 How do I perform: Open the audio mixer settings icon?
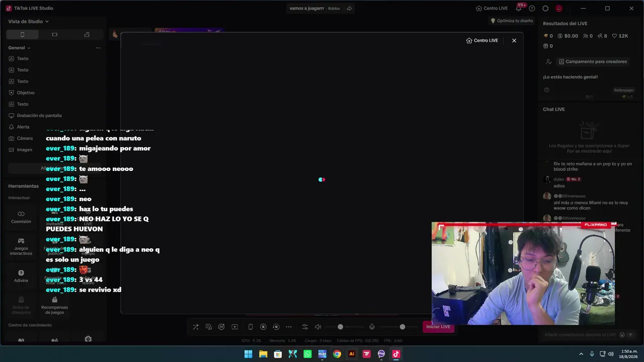coord(305,327)
